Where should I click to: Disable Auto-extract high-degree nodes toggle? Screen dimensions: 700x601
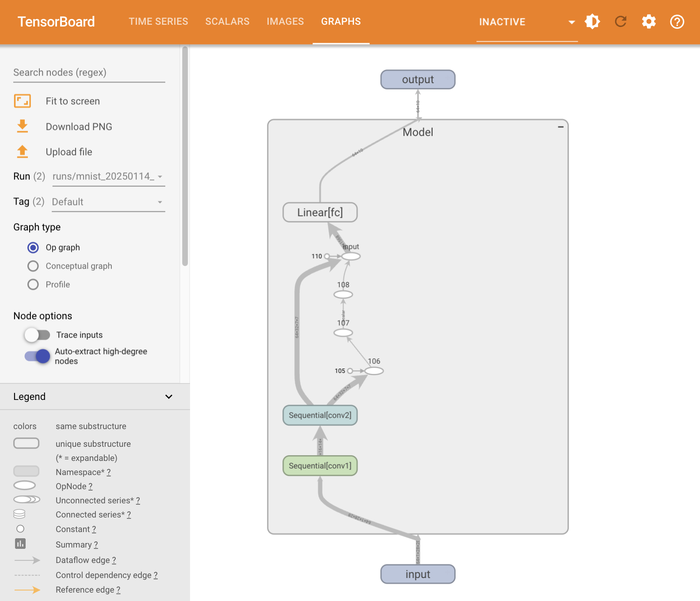pos(37,356)
